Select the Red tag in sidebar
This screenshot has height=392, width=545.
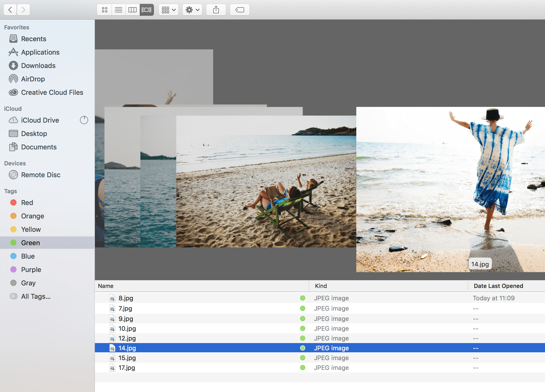pyautogui.click(x=27, y=203)
